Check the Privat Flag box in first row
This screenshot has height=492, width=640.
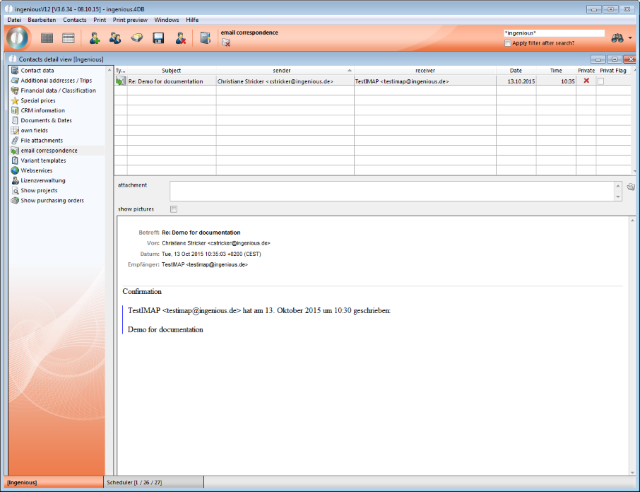(x=601, y=80)
